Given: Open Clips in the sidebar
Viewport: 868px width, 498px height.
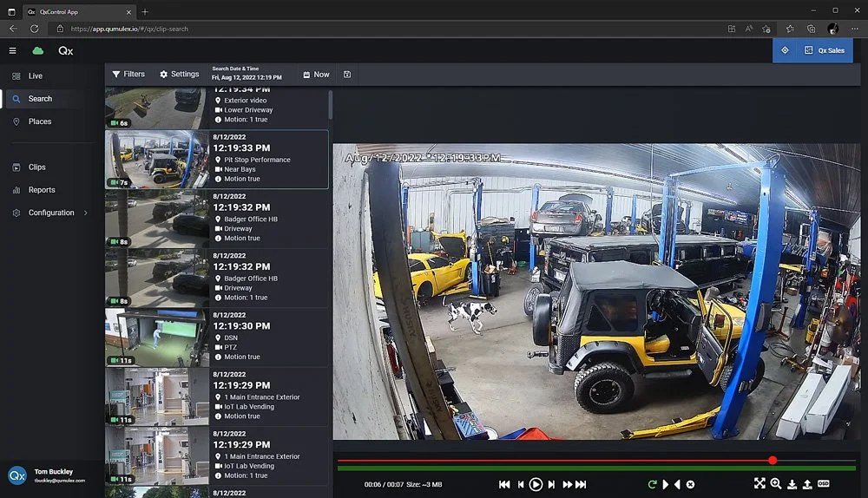Looking at the screenshot, I should pyautogui.click(x=36, y=167).
